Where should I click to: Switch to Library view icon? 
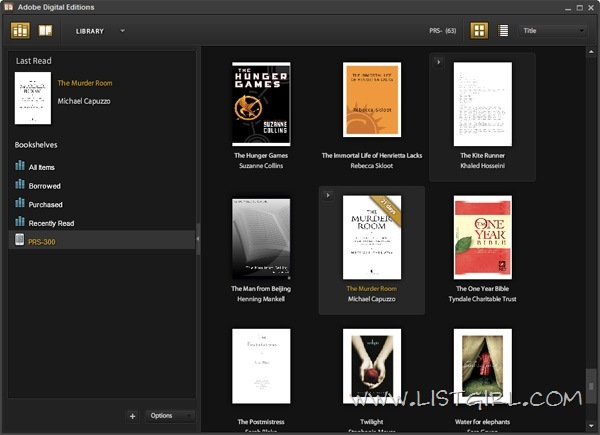(x=21, y=30)
